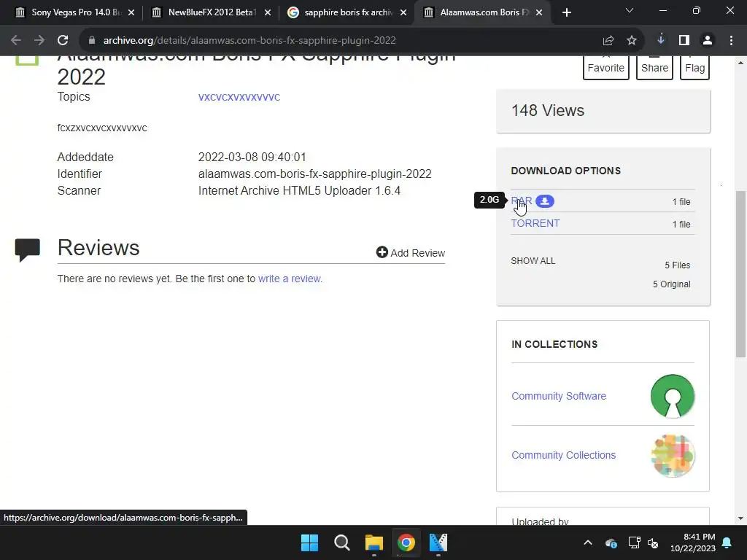
Task: Click the Community Software green logo thumbnail
Action: click(x=672, y=396)
